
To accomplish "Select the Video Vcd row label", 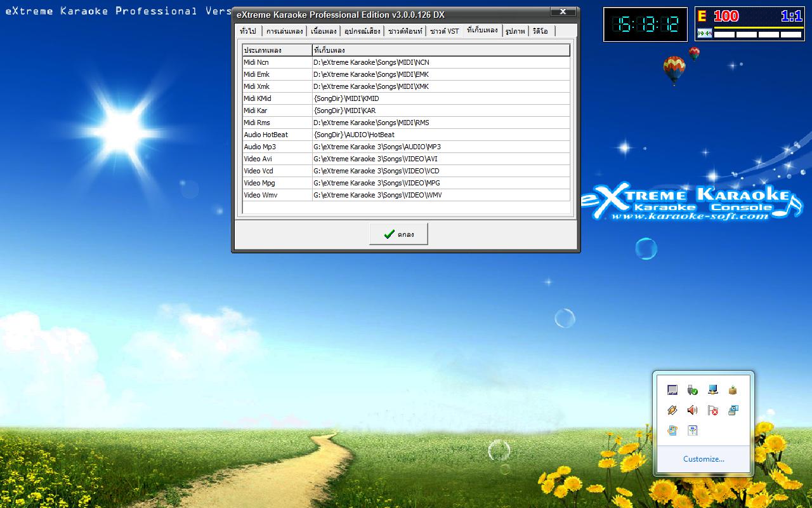I will coord(277,171).
